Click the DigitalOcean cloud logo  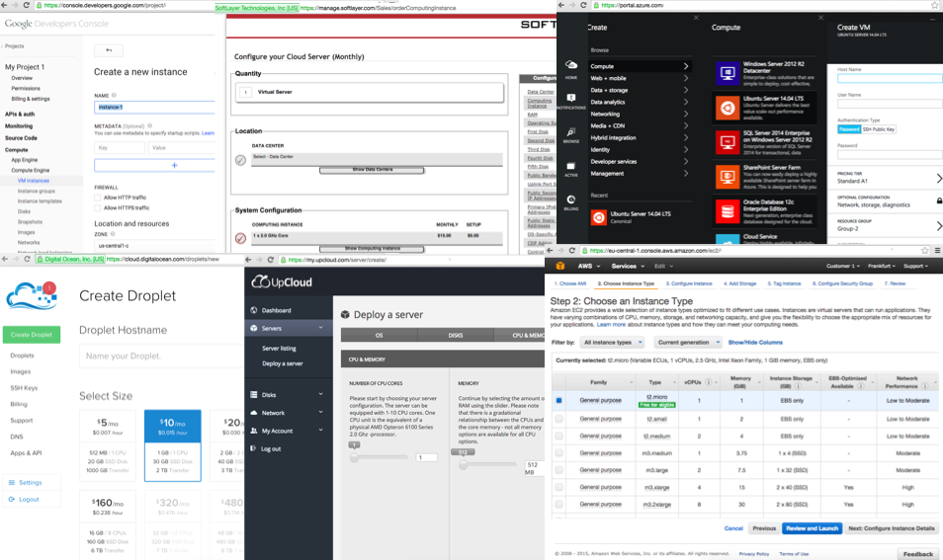point(32,295)
